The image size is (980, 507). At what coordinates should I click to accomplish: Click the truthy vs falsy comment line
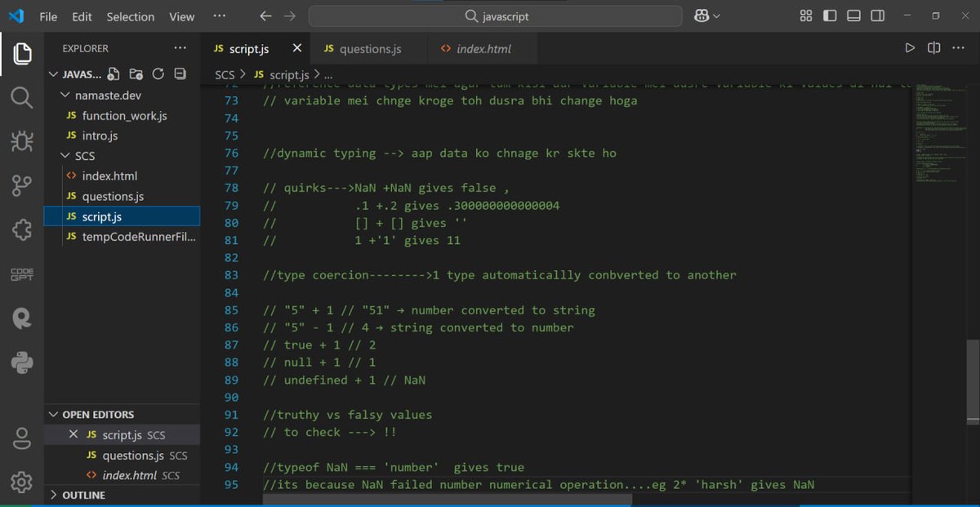[x=348, y=415]
